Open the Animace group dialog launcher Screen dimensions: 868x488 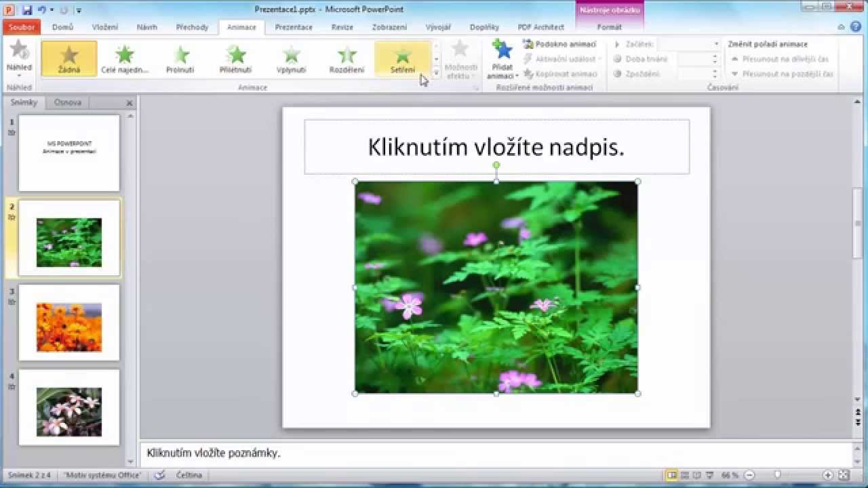[475, 88]
